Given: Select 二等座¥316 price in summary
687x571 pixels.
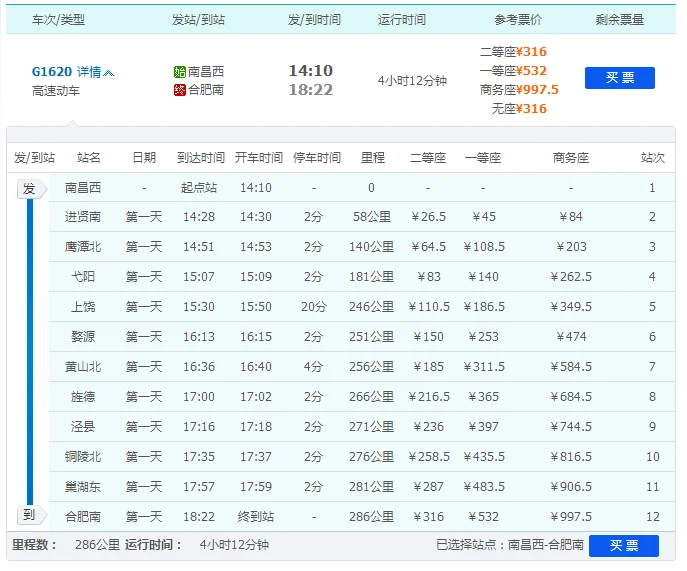Looking at the screenshot, I should tap(513, 52).
